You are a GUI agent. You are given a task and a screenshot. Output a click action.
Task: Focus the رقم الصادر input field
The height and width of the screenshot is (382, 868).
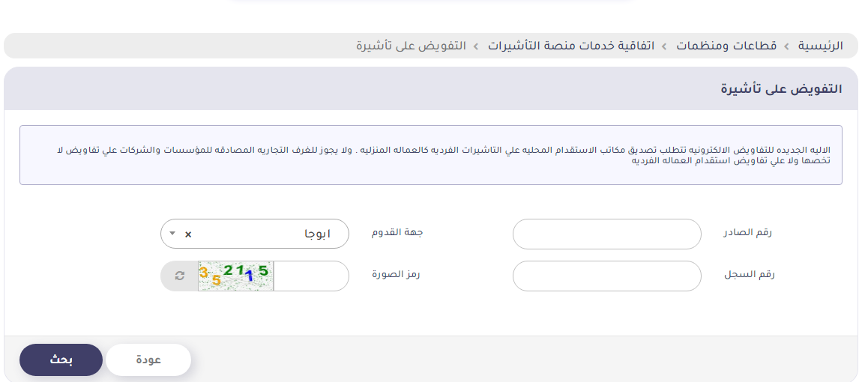606,234
